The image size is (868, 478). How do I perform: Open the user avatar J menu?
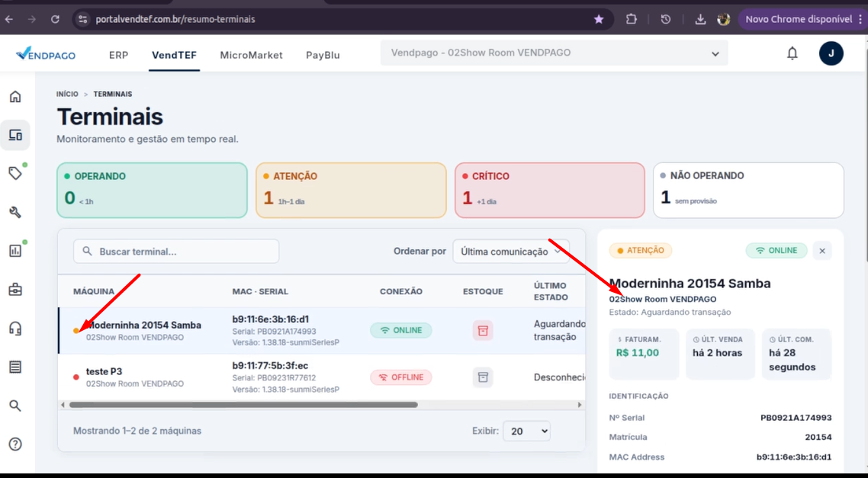pos(831,53)
